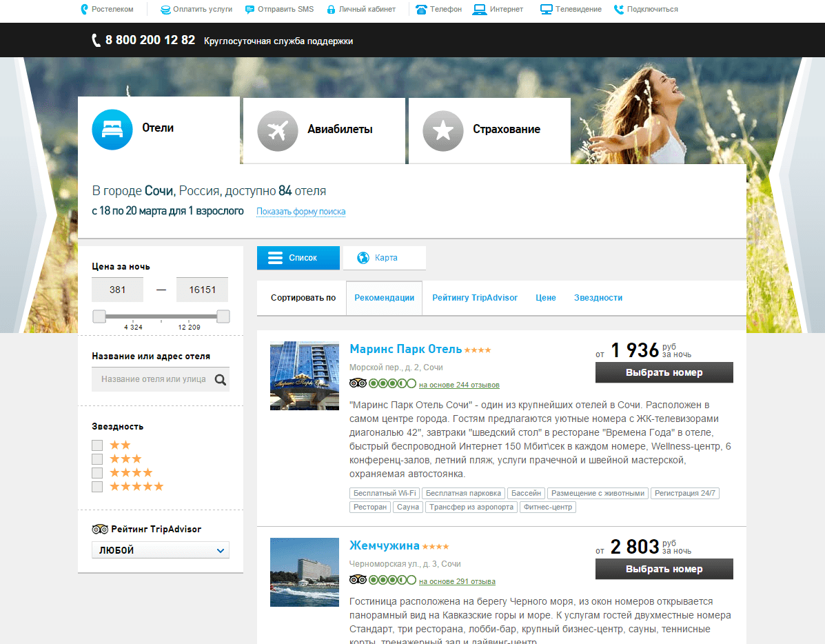Sort hotels by Звездности
The image size is (825, 644).
[598, 298]
